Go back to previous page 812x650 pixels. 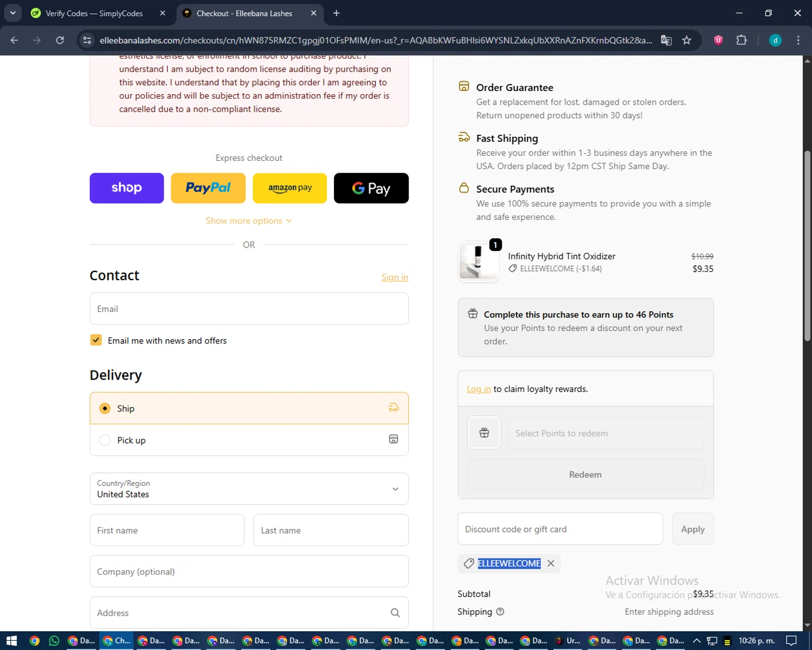(15, 40)
